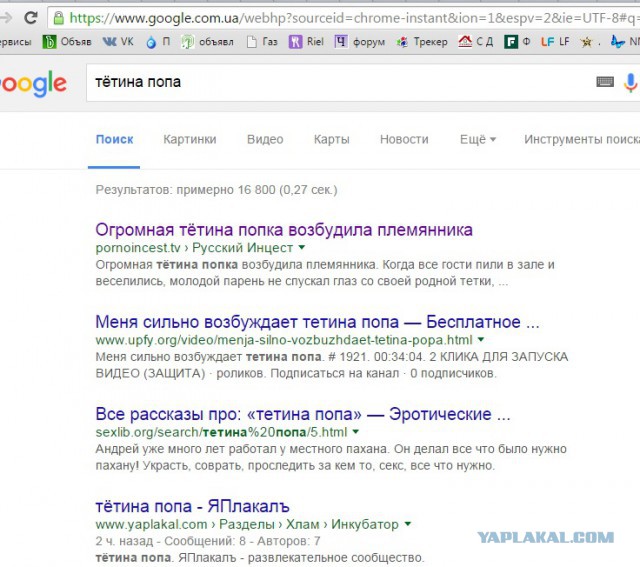Open the water-drop П bookmark
Screen dimensions: 640x567
(x=158, y=42)
